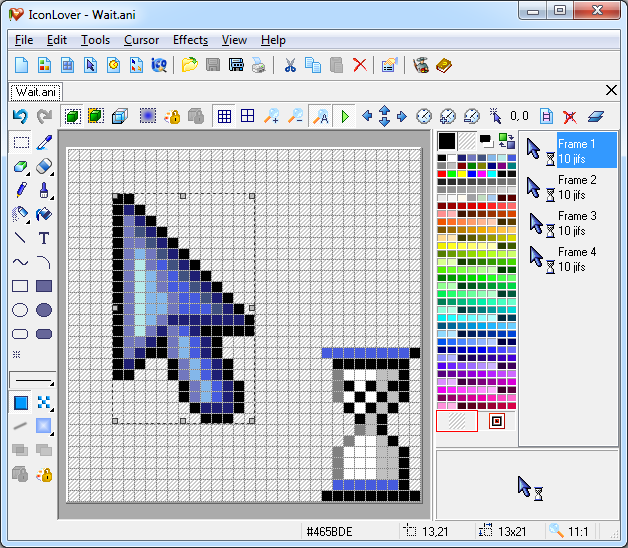The height and width of the screenshot is (548, 628).
Task: Select the curve line tool
Action: tap(20, 262)
